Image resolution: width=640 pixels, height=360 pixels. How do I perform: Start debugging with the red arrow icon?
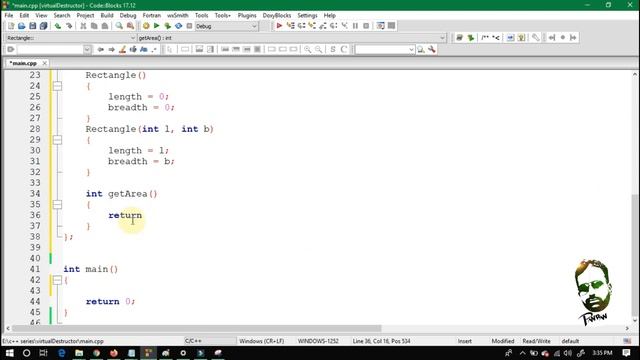pyautogui.click(x=279, y=26)
